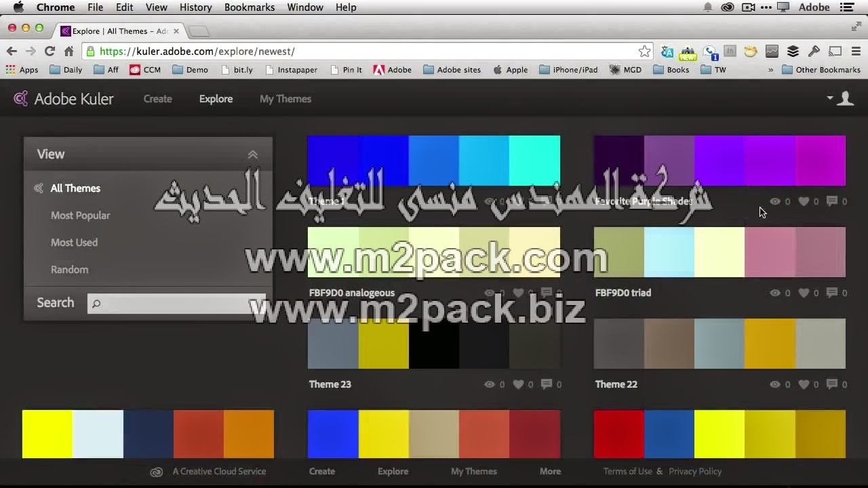Open comments icon for Theme 23

547,384
